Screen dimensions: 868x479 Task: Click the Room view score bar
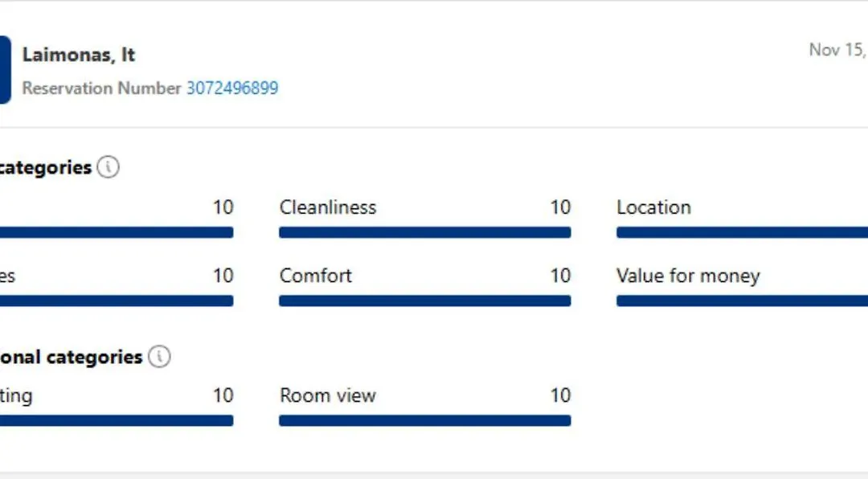pos(424,420)
